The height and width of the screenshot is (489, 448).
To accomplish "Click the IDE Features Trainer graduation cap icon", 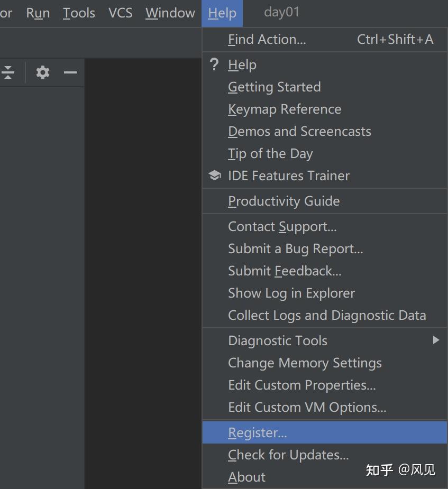I will tap(214, 176).
